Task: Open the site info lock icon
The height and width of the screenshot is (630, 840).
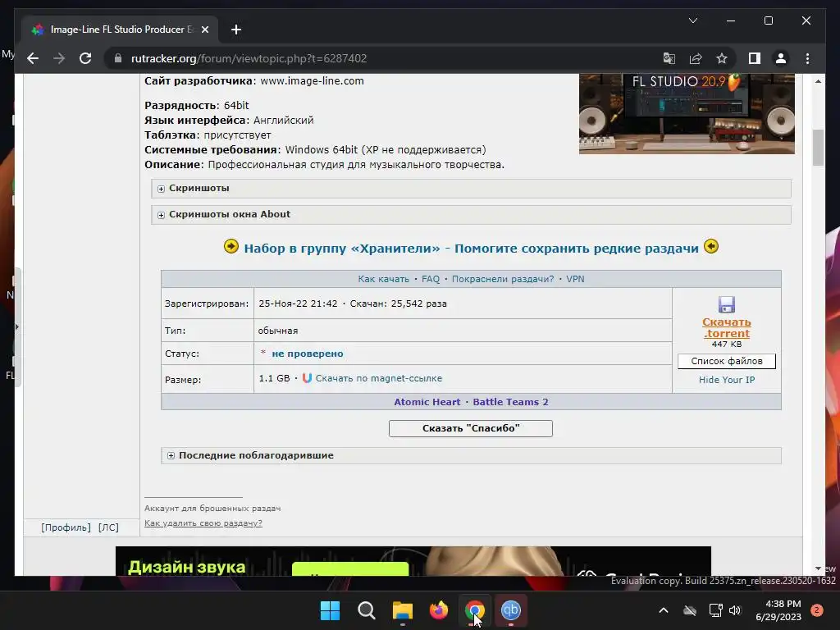Action: coord(118,58)
